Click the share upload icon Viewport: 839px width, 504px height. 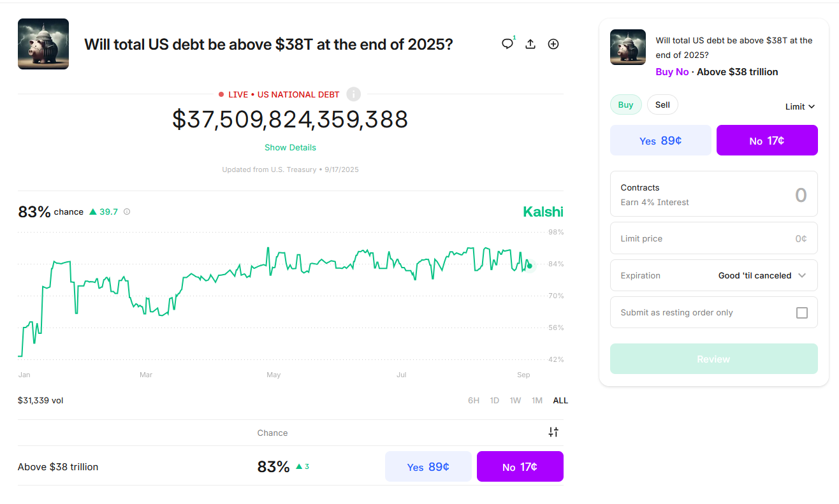tap(530, 44)
